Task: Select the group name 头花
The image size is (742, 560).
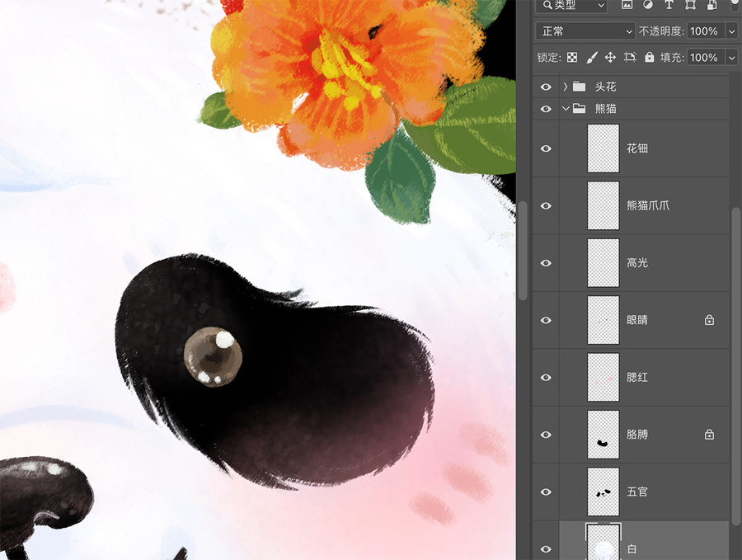Action: click(x=605, y=87)
